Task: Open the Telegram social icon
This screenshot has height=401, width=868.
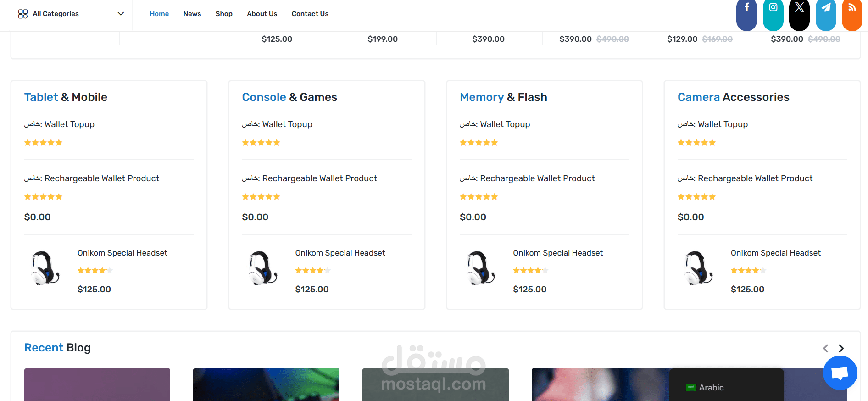Action: click(x=826, y=10)
